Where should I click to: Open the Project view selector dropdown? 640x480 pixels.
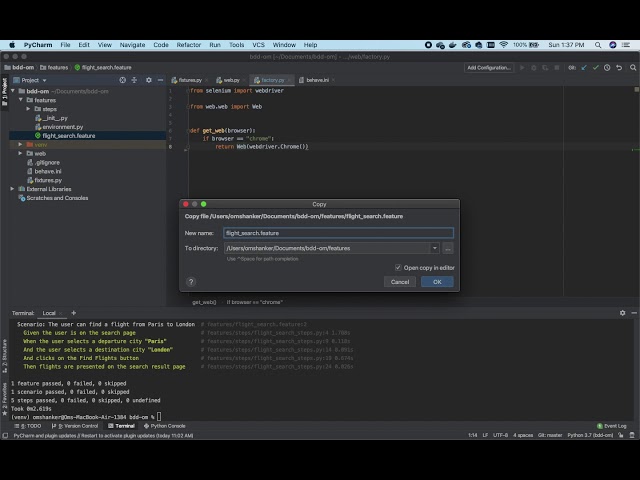click(30, 80)
